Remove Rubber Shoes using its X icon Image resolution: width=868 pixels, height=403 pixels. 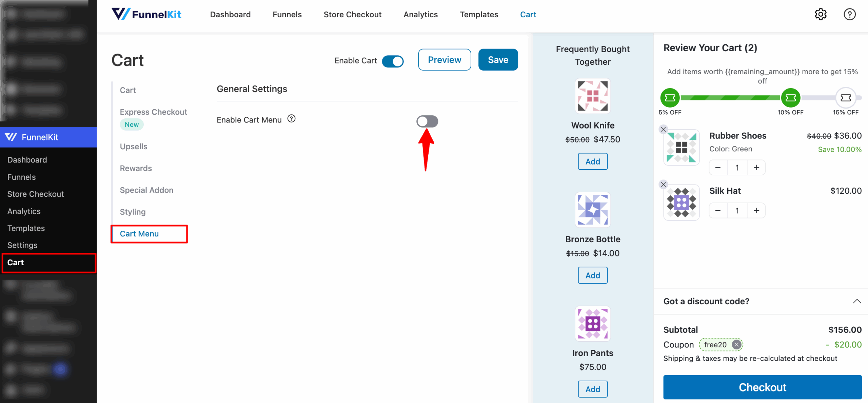click(664, 129)
